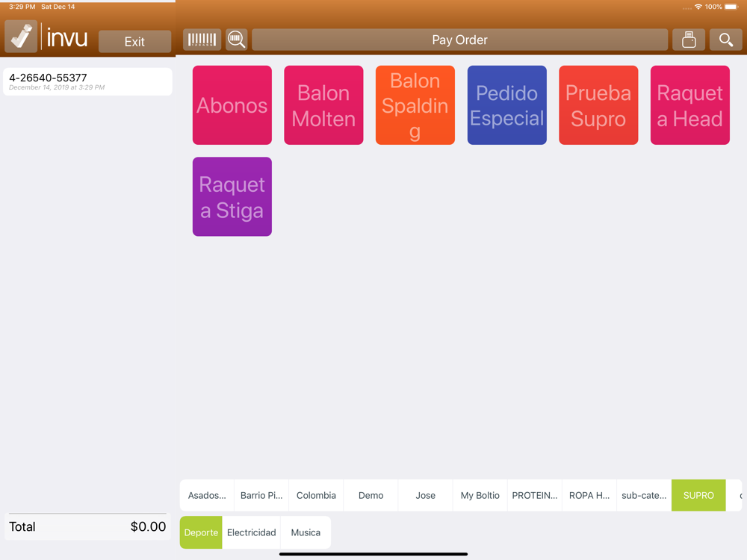The height and width of the screenshot is (560, 747).
Task: Tap the Wi-Fi status icon
Action: tap(698, 7)
